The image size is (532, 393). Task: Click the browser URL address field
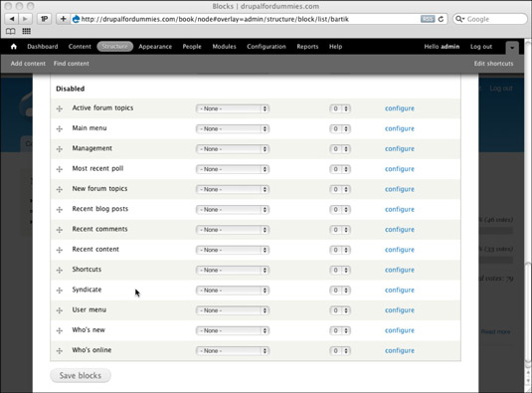[260, 19]
